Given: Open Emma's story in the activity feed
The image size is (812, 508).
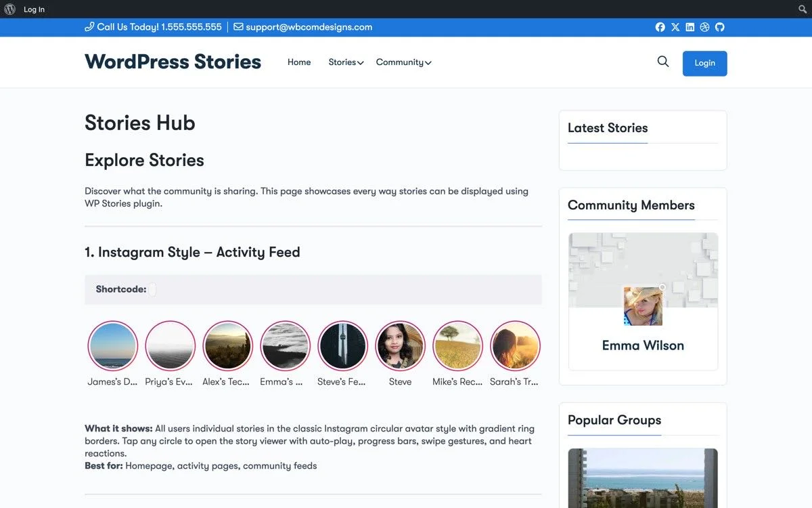Looking at the screenshot, I should (285, 345).
